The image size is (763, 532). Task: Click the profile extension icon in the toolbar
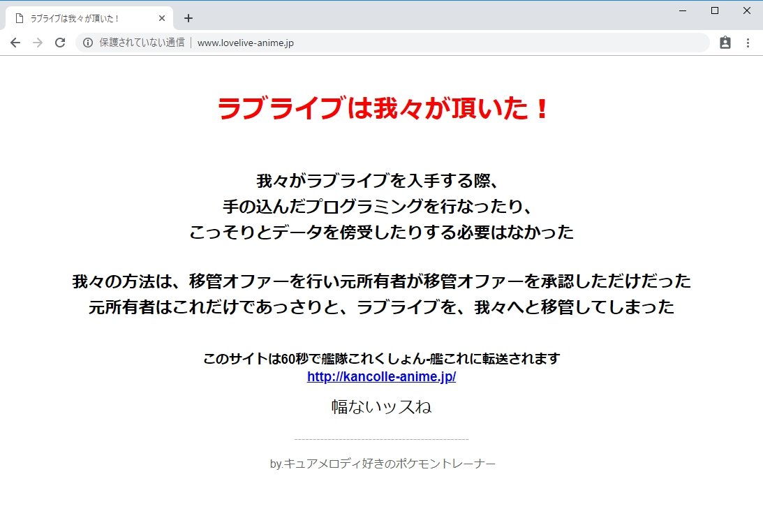pos(725,43)
